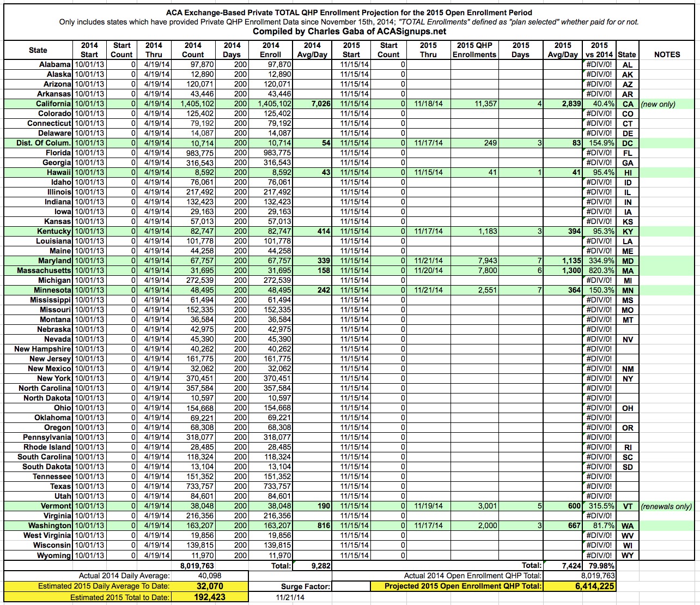Select the 2015 vs 2014 total 79.98% cell

(599, 566)
